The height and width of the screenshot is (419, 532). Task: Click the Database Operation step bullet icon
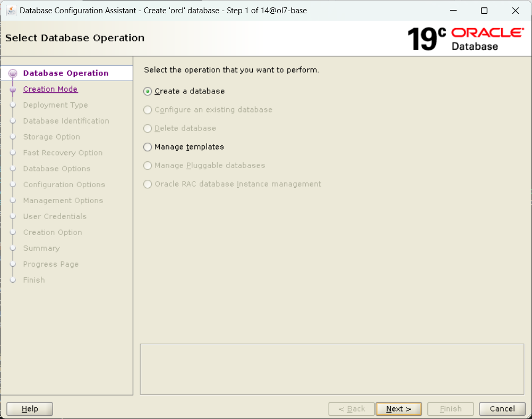[x=13, y=73]
